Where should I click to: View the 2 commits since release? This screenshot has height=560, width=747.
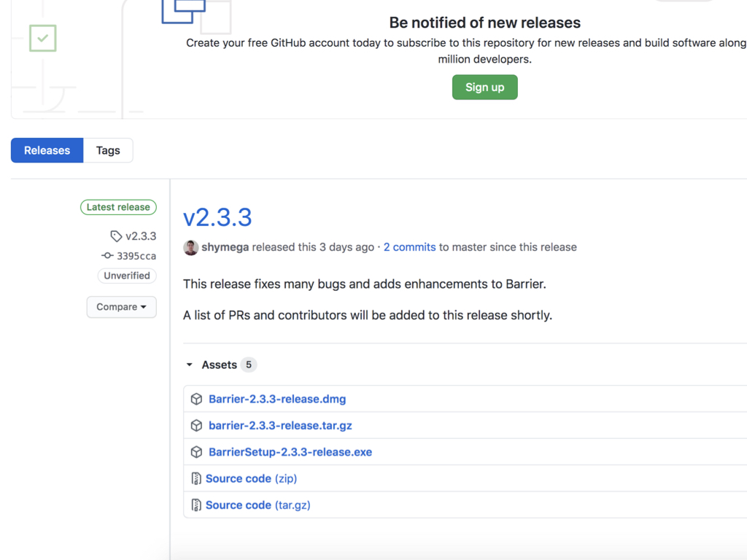tap(410, 247)
